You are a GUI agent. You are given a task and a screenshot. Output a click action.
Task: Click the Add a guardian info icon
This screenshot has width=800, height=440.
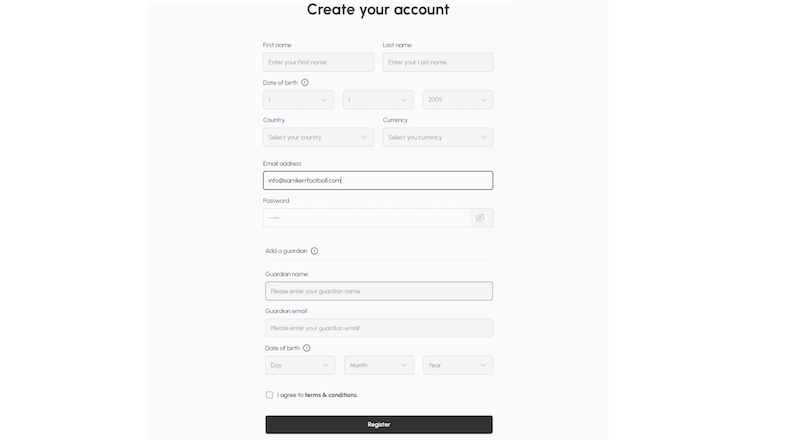[x=314, y=251]
